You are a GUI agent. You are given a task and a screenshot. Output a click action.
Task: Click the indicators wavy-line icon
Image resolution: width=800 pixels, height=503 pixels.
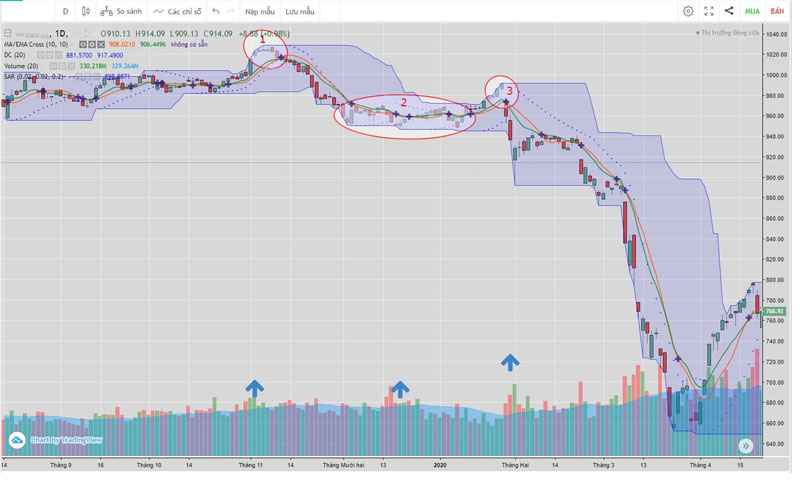coord(158,11)
